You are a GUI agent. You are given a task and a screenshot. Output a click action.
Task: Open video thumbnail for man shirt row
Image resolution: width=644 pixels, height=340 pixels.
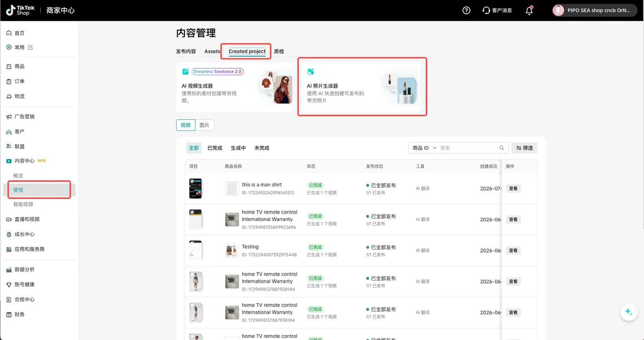(195, 189)
